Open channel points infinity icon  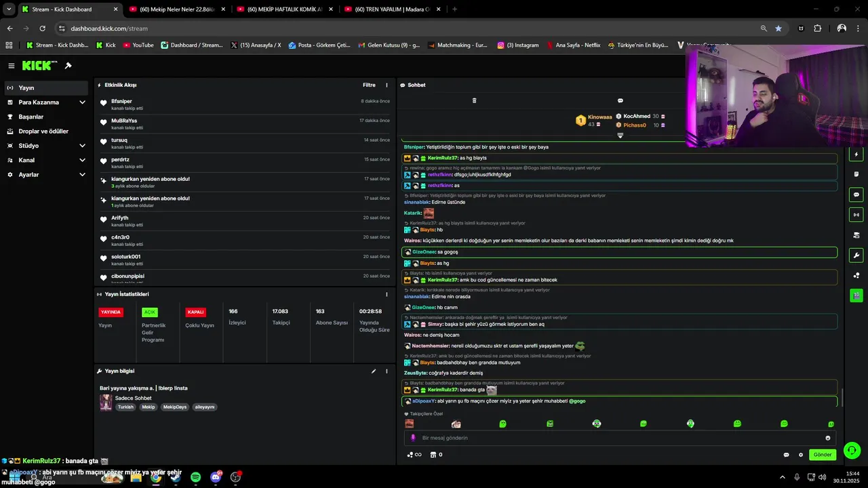tap(414, 455)
